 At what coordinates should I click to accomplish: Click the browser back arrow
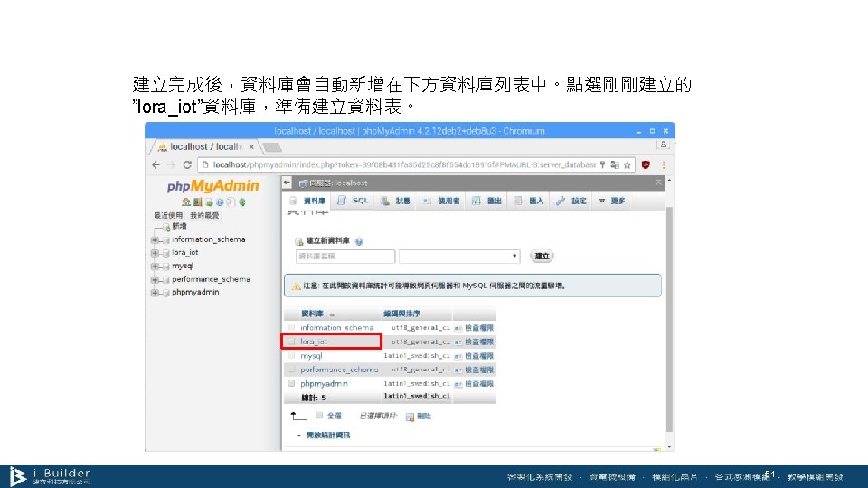156,164
